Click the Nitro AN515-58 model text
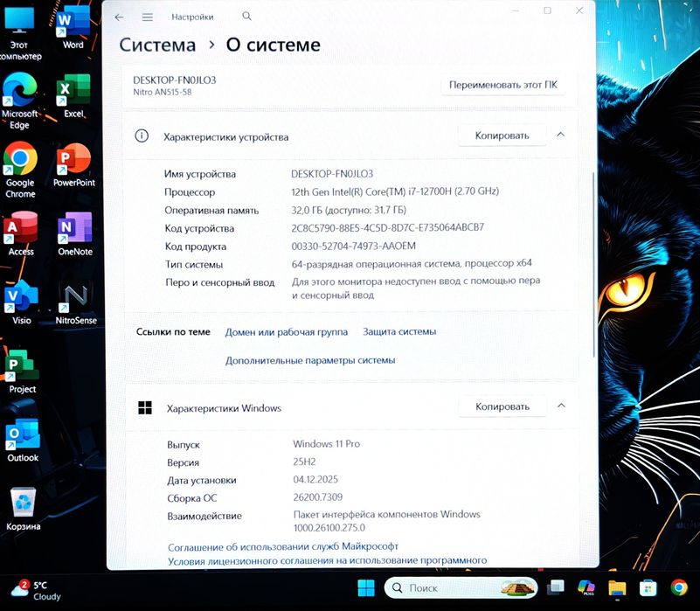 (163, 92)
